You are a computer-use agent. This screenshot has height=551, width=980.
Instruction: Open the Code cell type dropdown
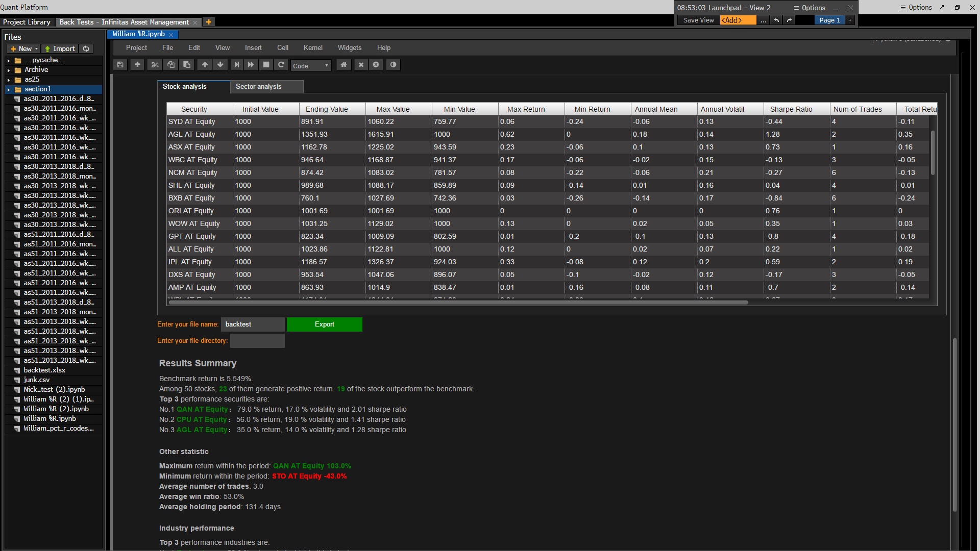coord(311,66)
